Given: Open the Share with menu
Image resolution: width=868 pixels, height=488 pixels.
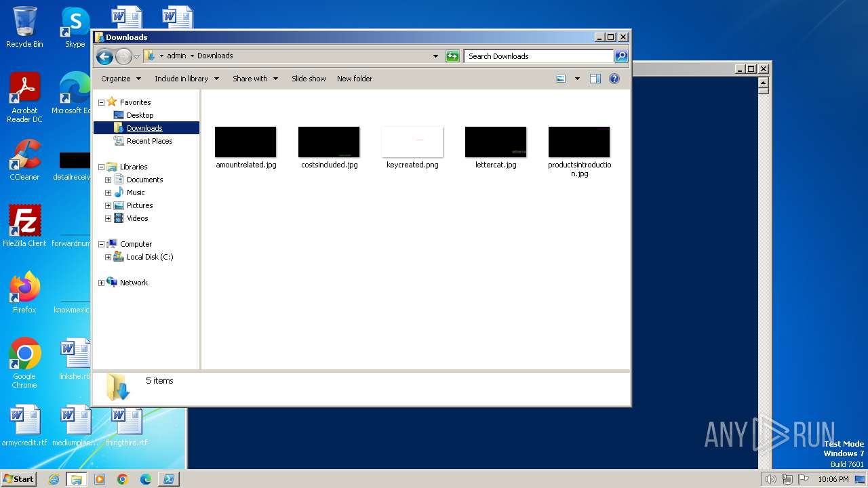Looking at the screenshot, I should 255,79.
